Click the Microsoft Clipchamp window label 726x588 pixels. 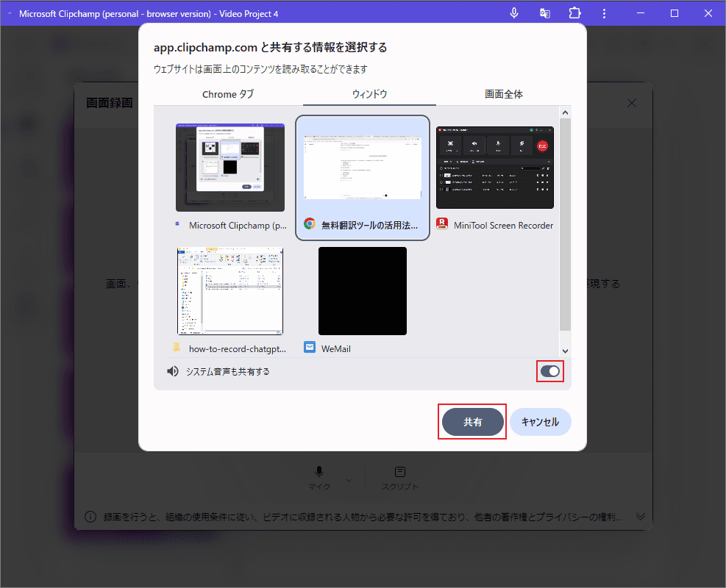point(238,226)
